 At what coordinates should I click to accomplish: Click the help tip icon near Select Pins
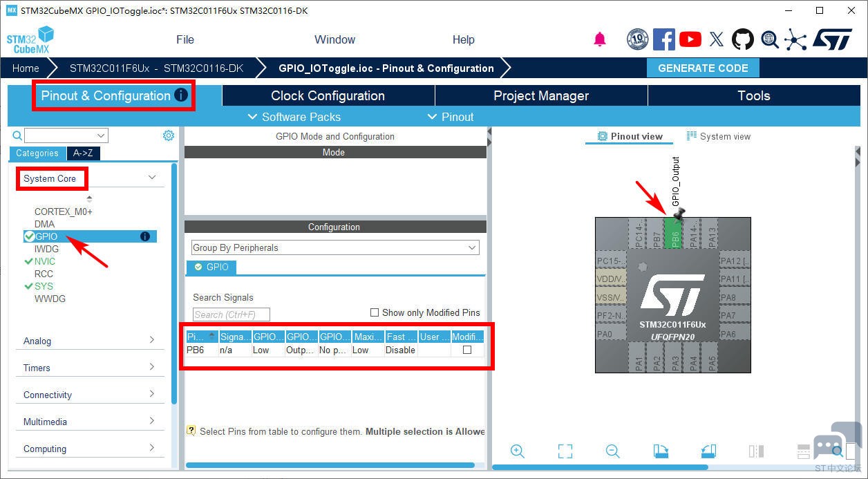pos(191,430)
